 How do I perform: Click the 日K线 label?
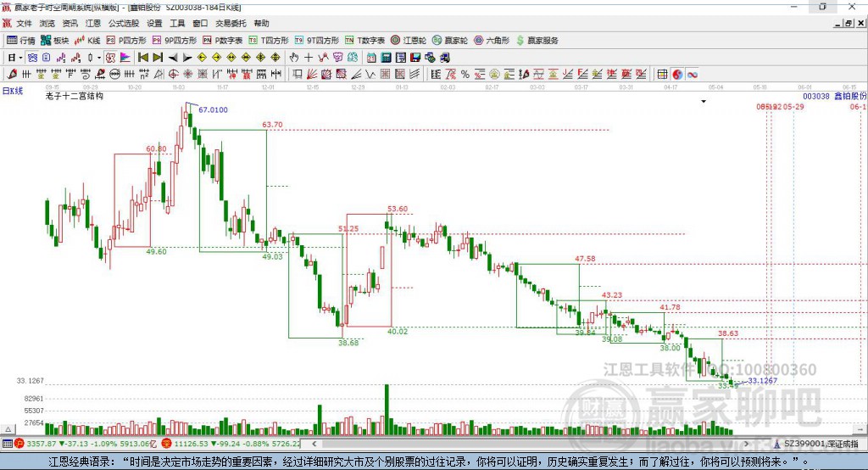(13, 91)
